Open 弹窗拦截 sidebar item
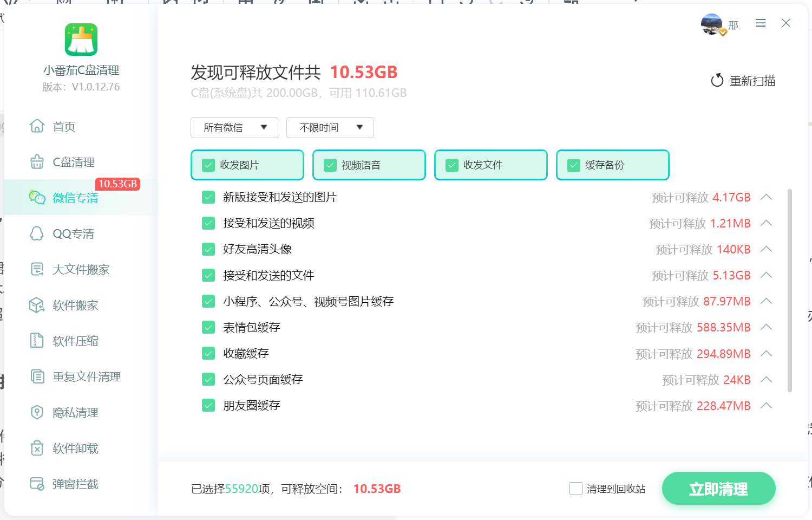Image resolution: width=812 pixels, height=520 pixels. (x=81, y=484)
